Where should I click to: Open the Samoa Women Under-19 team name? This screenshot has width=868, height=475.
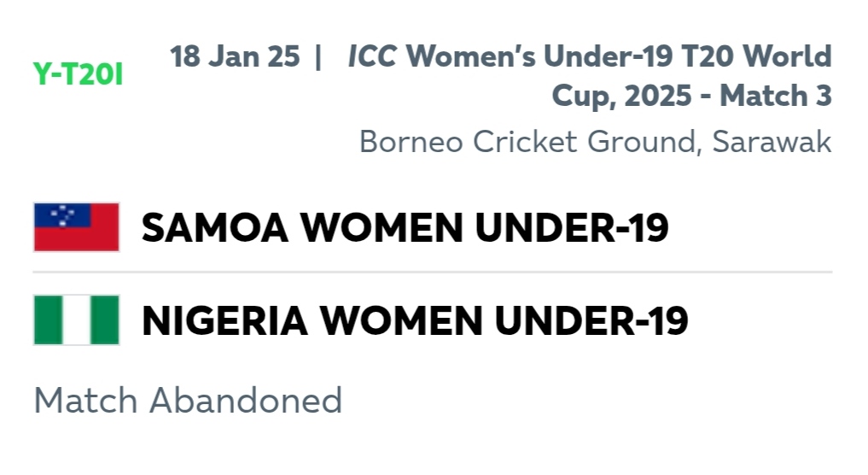tap(405, 228)
